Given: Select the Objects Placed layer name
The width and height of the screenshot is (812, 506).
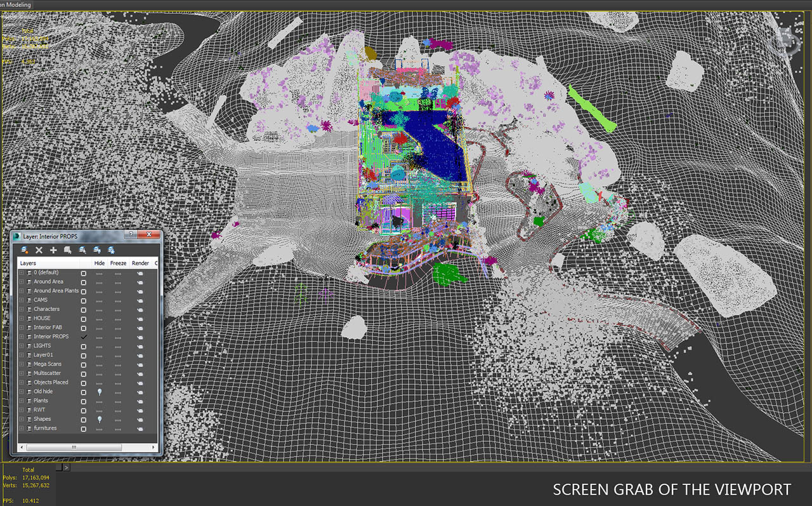Looking at the screenshot, I should tap(51, 383).
